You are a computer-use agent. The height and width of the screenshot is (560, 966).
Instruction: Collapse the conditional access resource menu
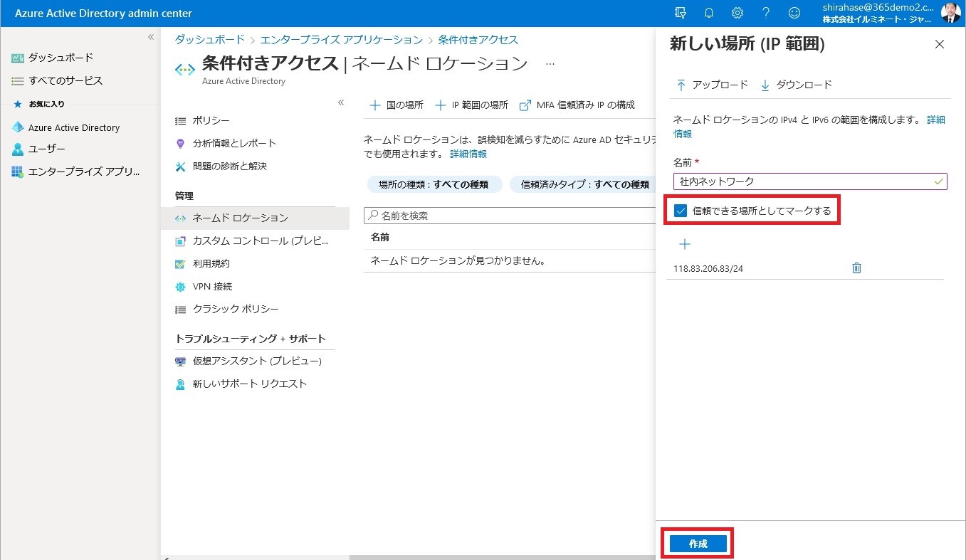341,102
